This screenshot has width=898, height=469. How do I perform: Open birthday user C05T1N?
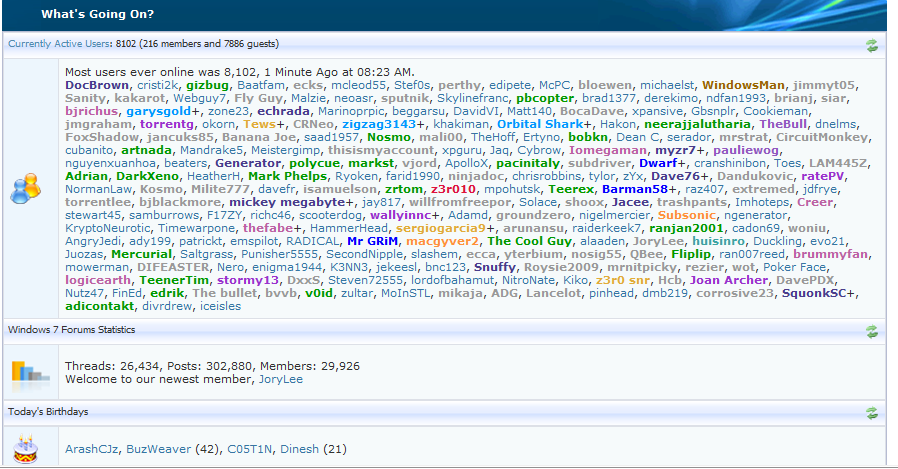tap(250, 449)
